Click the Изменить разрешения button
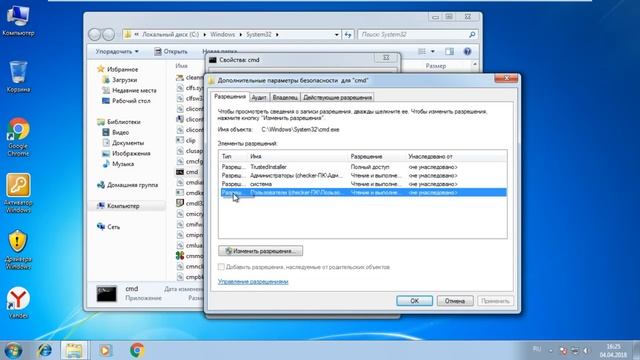The image size is (640, 360). coord(260,251)
